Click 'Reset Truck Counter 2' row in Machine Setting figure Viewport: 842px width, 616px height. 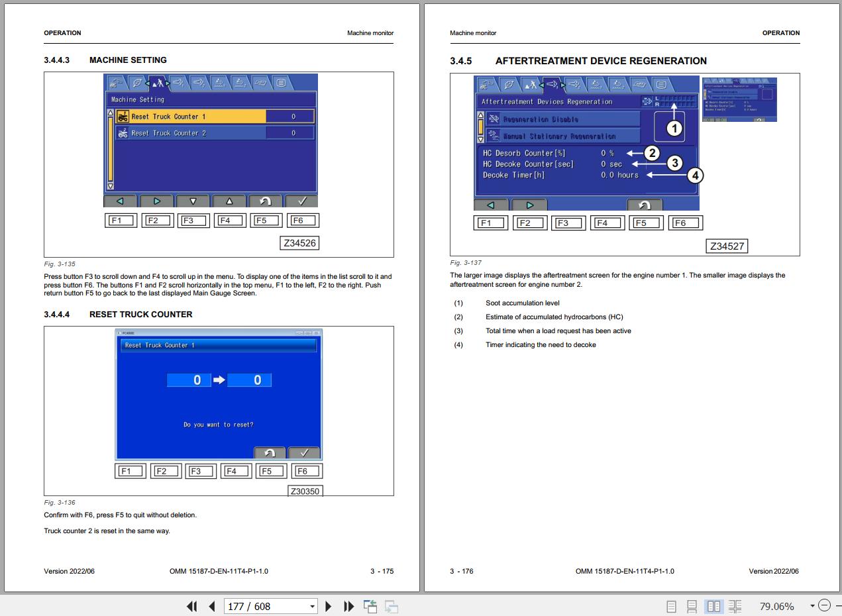click(x=215, y=133)
